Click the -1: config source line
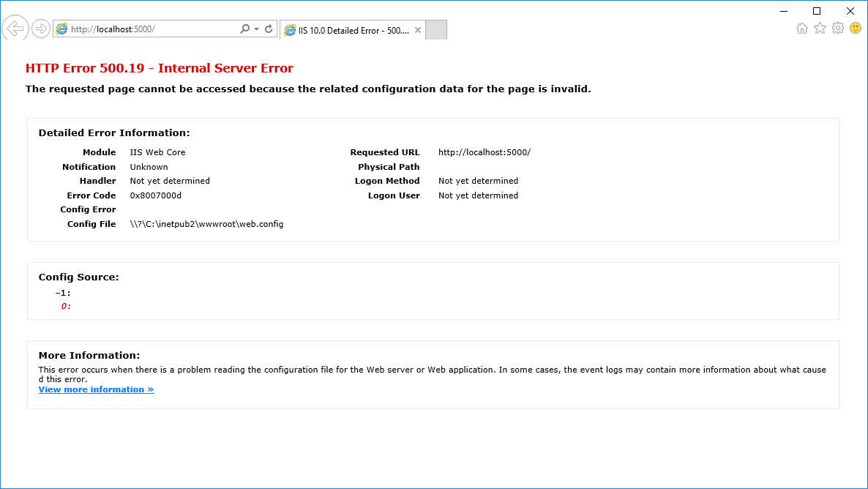Image resolution: width=868 pixels, height=489 pixels. coord(63,293)
